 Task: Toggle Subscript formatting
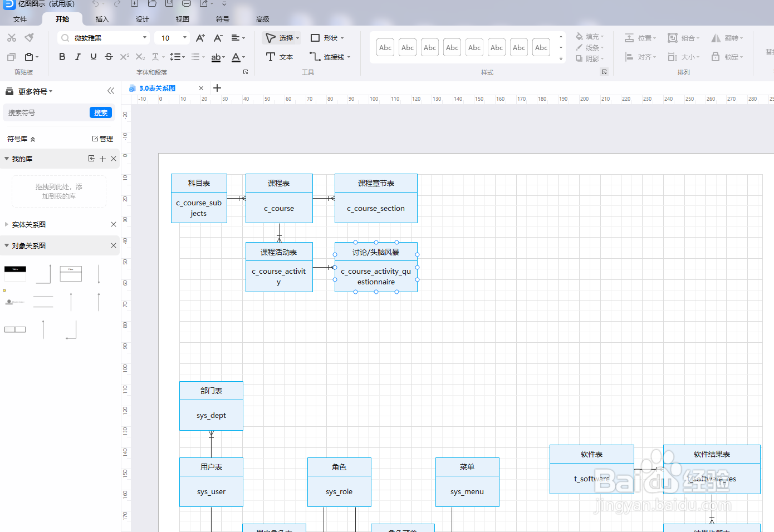pos(140,57)
